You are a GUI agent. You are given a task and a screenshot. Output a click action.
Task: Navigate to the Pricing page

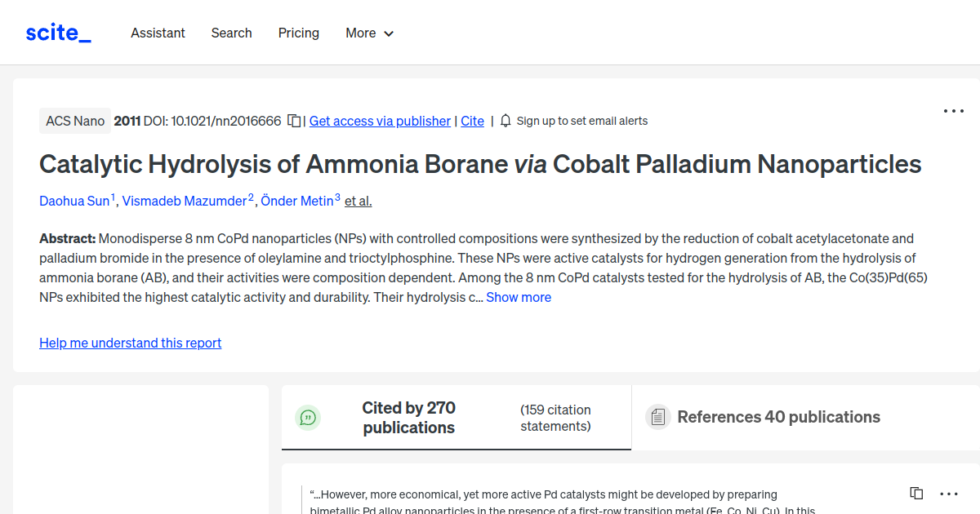pyautogui.click(x=298, y=33)
